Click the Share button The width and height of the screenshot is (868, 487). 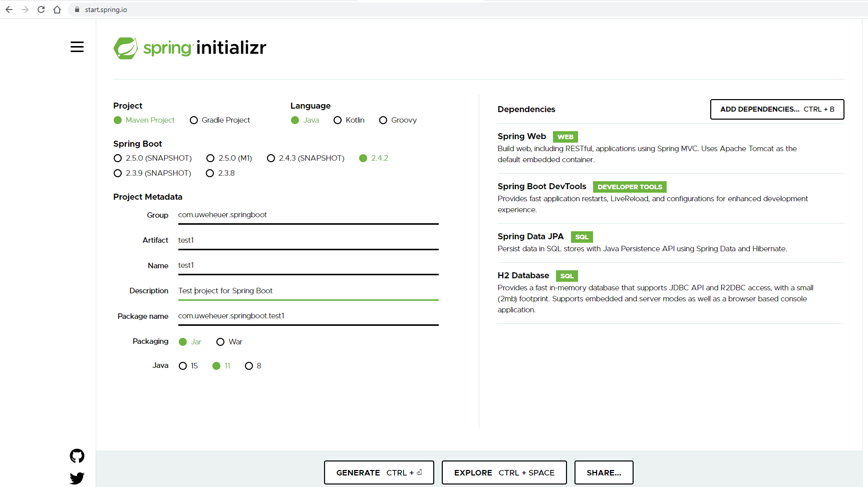coord(604,472)
